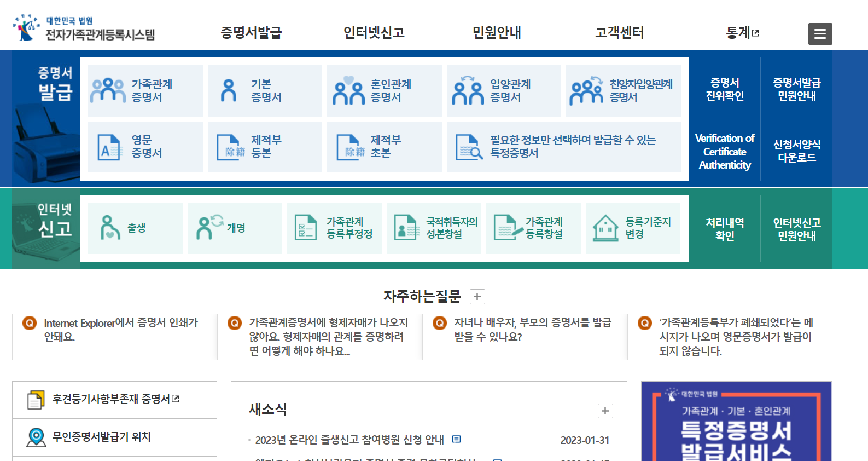Open 통계 external menu link
The height and width of the screenshot is (461, 868).
[742, 33]
